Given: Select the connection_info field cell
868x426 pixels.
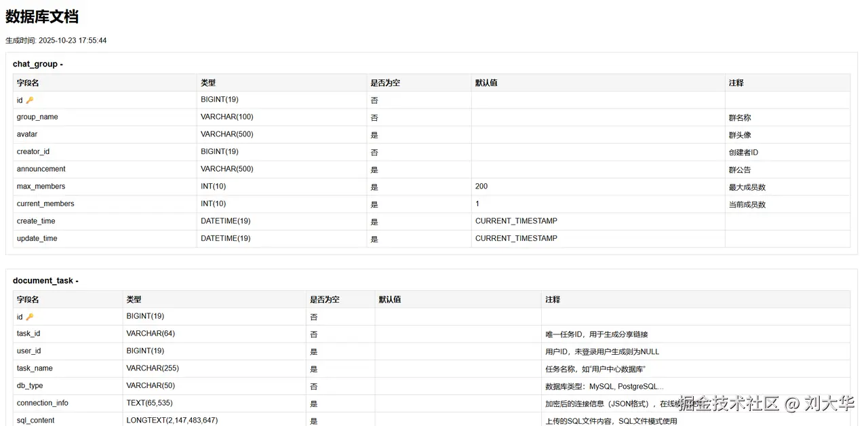Looking at the screenshot, I should pos(68,403).
